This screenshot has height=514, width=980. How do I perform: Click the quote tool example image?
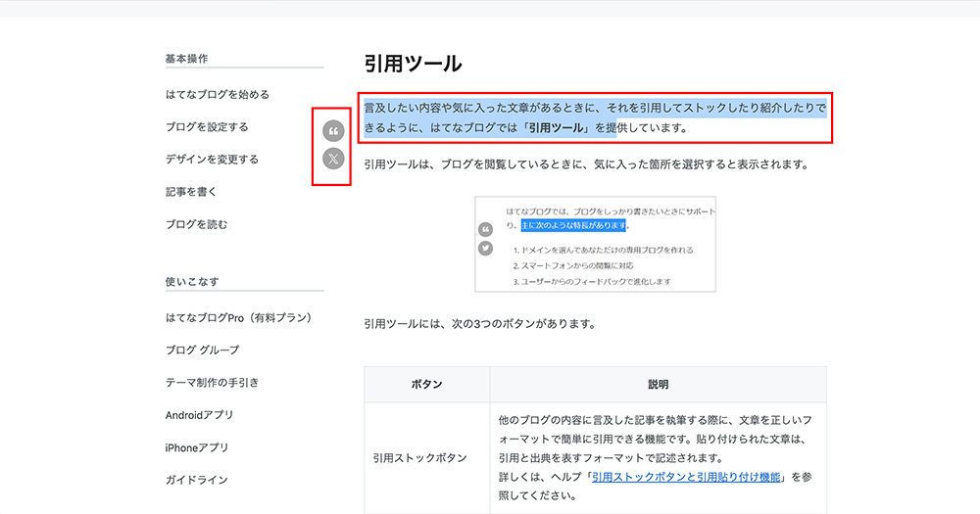[595, 244]
